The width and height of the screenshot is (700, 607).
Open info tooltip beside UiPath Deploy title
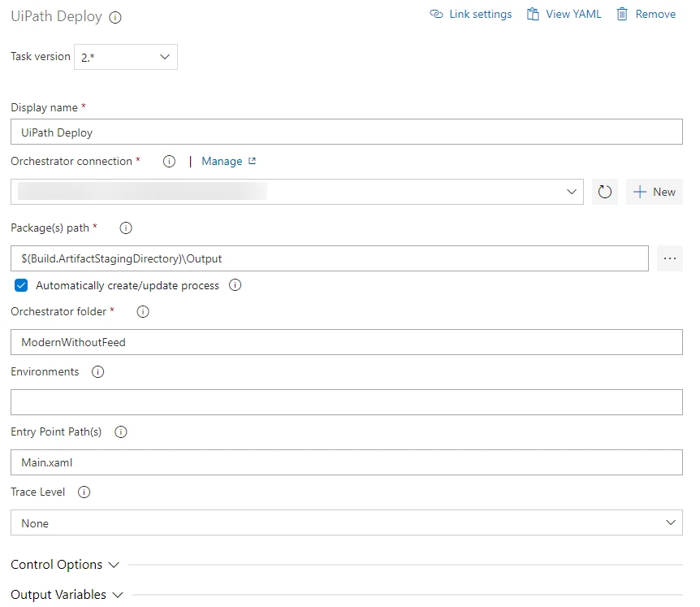coord(115,17)
